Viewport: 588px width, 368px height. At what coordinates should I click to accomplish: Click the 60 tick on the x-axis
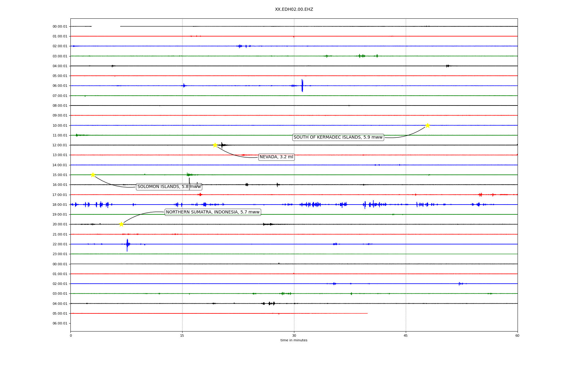(517, 335)
